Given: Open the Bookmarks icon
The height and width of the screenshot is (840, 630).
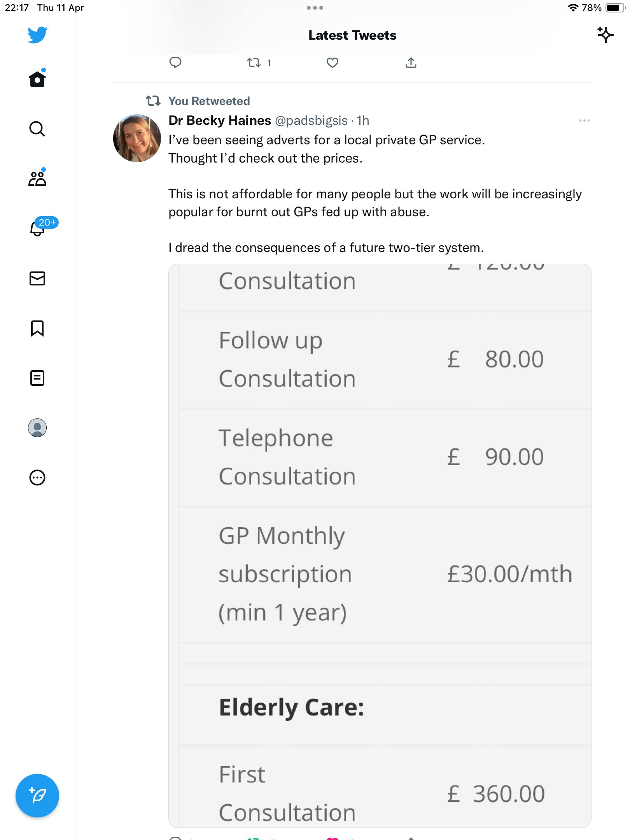Looking at the screenshot, I should (37, 328).
